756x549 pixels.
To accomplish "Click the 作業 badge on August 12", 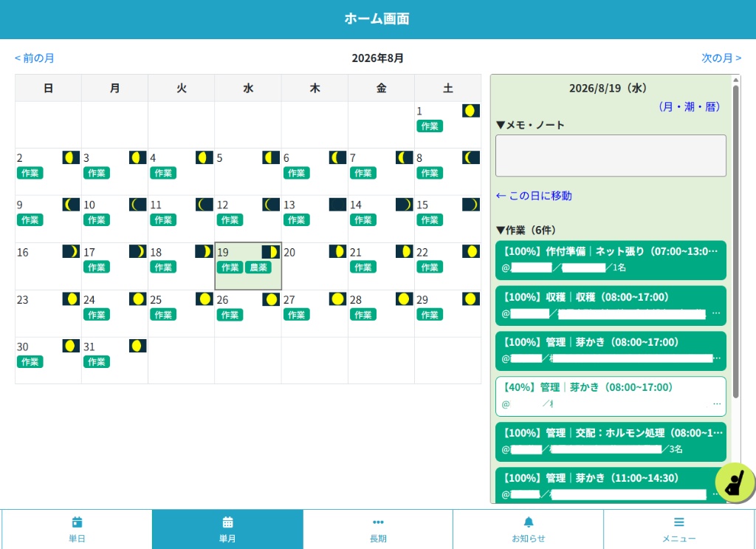I will [x=230, y=220].
